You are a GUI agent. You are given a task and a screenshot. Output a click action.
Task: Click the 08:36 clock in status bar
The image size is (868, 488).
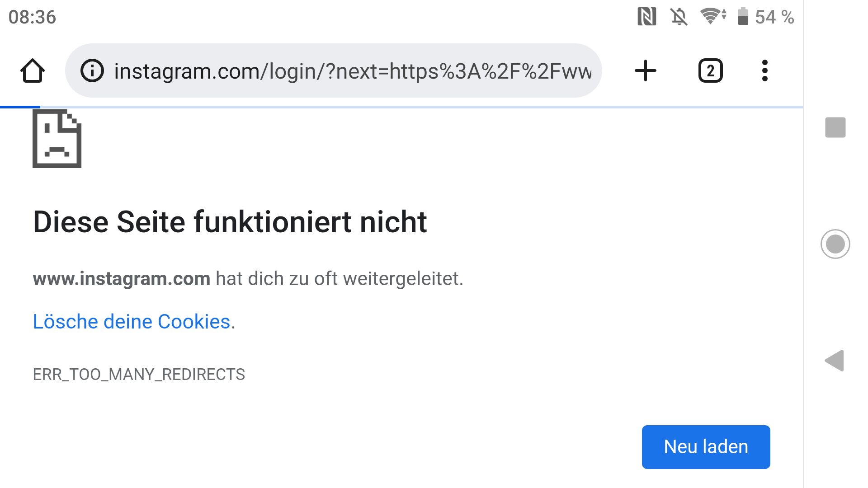pos(32,17)
